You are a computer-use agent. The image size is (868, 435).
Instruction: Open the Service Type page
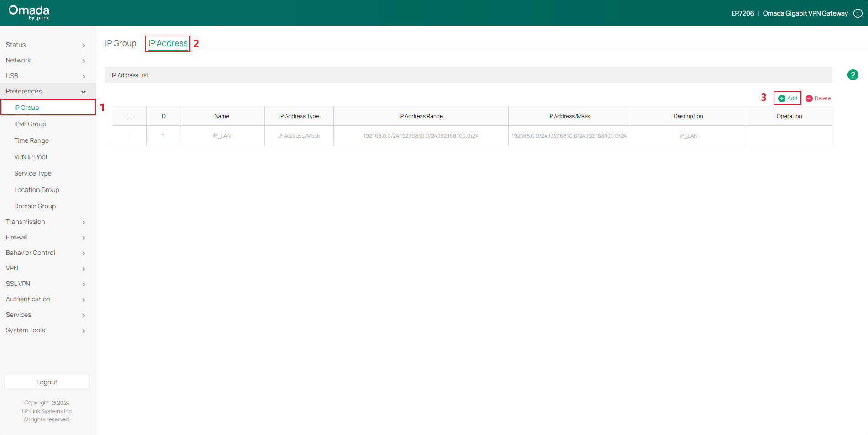32,173
